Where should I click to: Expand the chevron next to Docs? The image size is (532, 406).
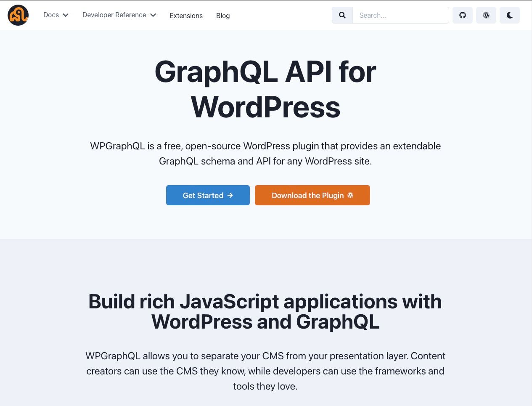coord(66,15)
